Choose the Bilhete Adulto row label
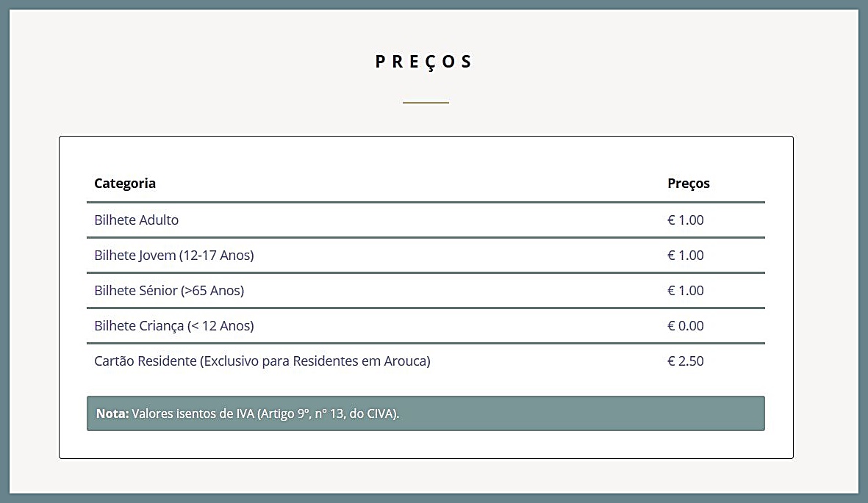This screenshot has width=868, height=503. pos(137,220)
